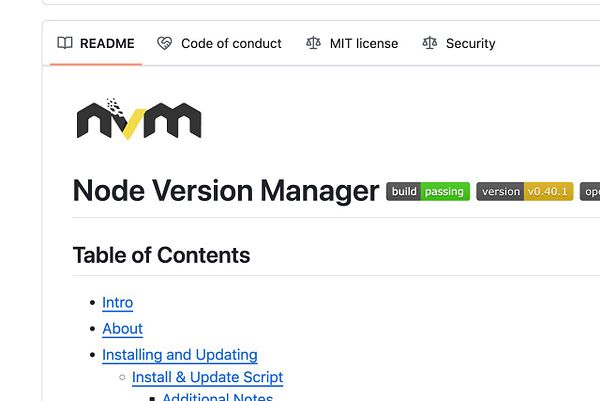Open the MIT license tab
The height and width of the screenshot is (401, 600).
[352, 43]
